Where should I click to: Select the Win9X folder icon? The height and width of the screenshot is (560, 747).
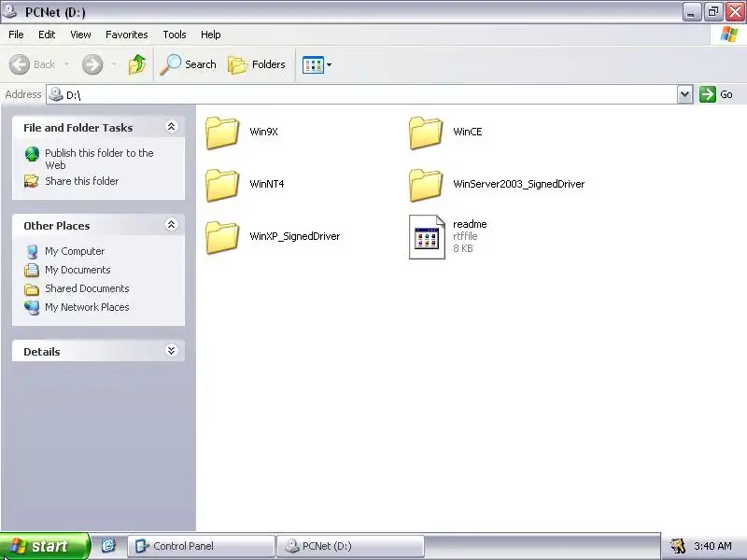pyautogui.click(x=222, y=133)
